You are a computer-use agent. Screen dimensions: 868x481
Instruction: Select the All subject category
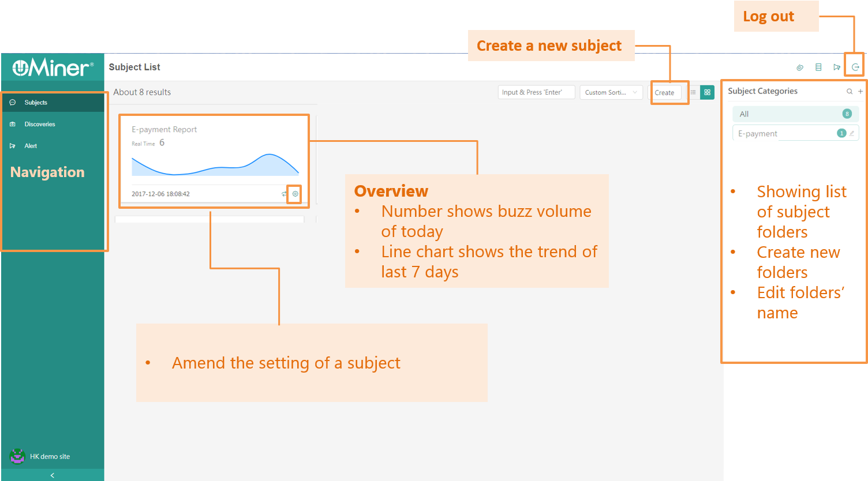point(795,114)
